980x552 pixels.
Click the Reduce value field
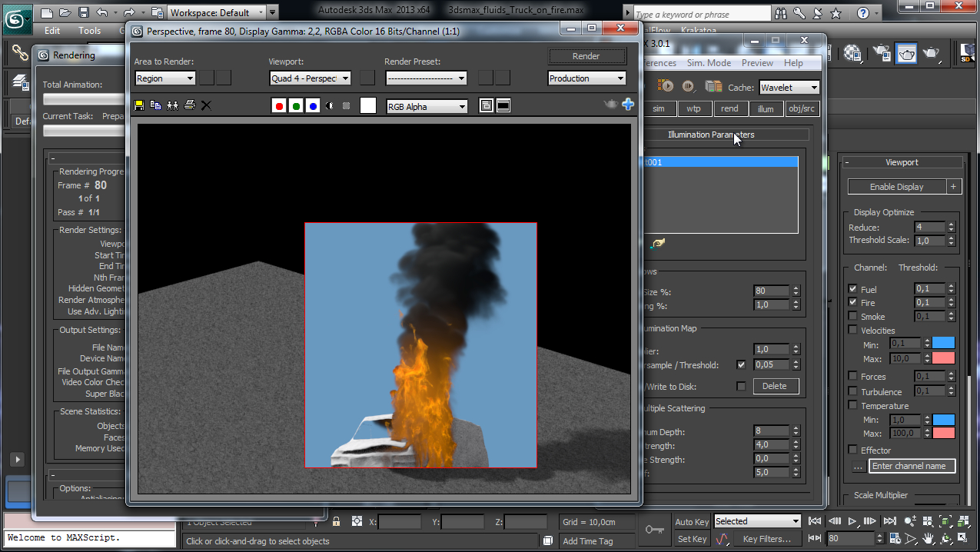[929, 227]
